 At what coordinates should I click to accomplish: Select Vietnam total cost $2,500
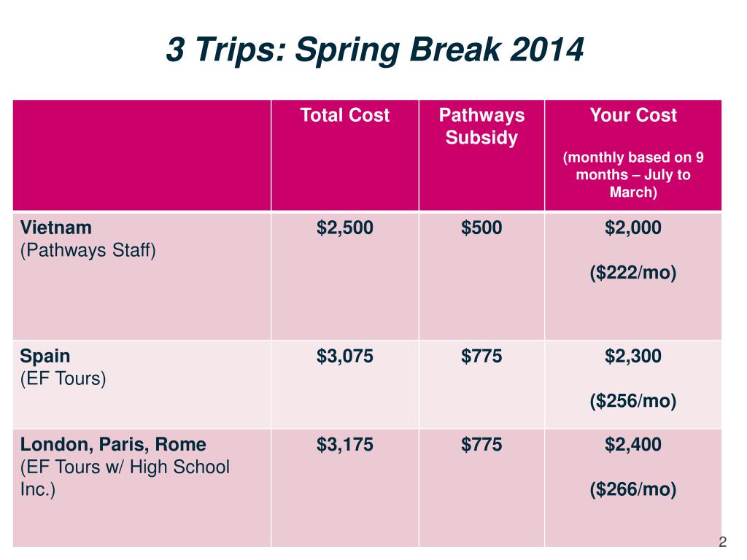(345, 227)
